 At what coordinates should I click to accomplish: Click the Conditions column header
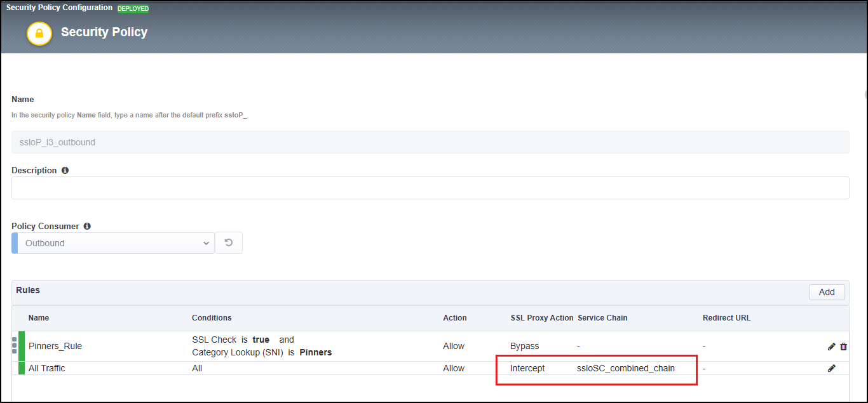212,318
